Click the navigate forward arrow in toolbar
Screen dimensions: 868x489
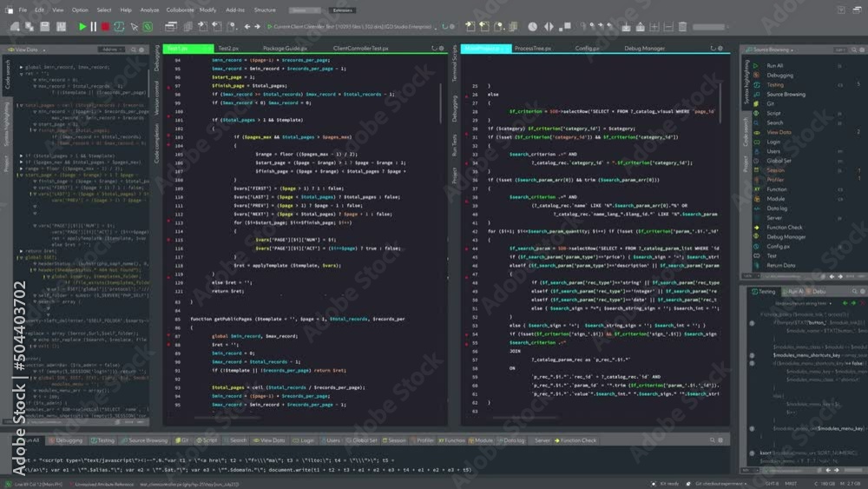pos(258,27)
